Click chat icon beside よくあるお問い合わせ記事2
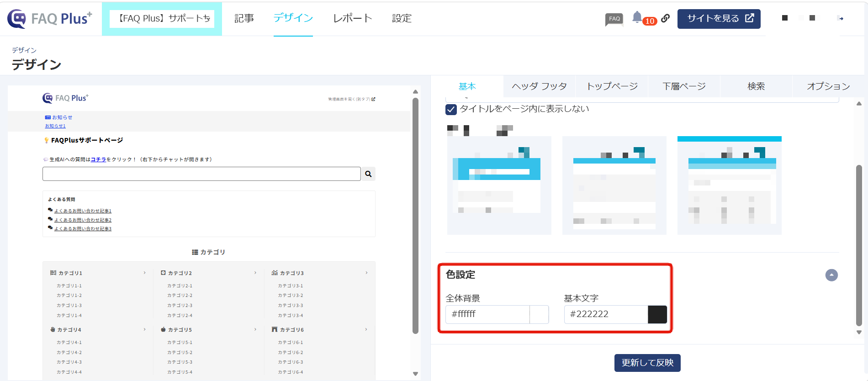The height and width of the screenshot is (381, 868). tap(50, 219)
